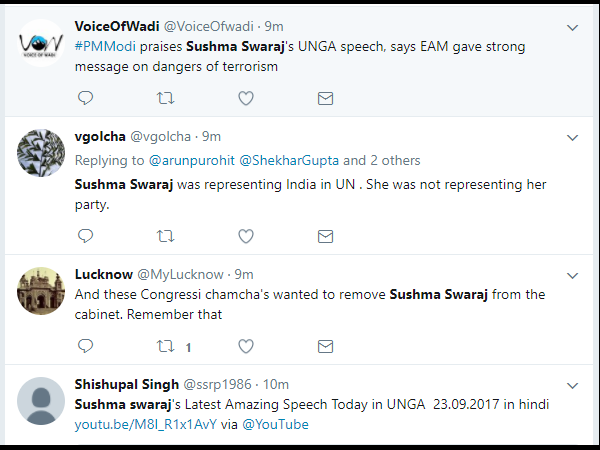Expand vgolcha tweet options menu
The width and height of the screenshot is (600, 450).
571,137
